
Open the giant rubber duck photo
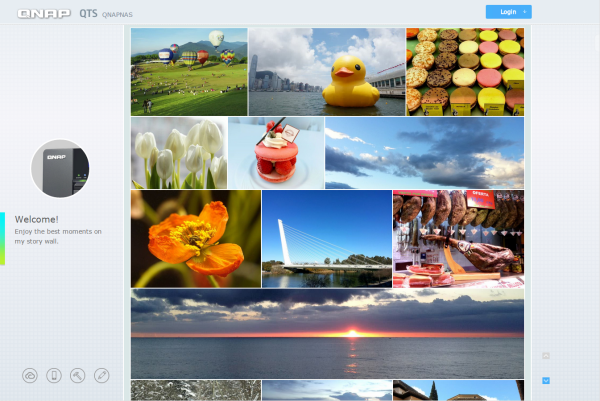pos(326,72)
